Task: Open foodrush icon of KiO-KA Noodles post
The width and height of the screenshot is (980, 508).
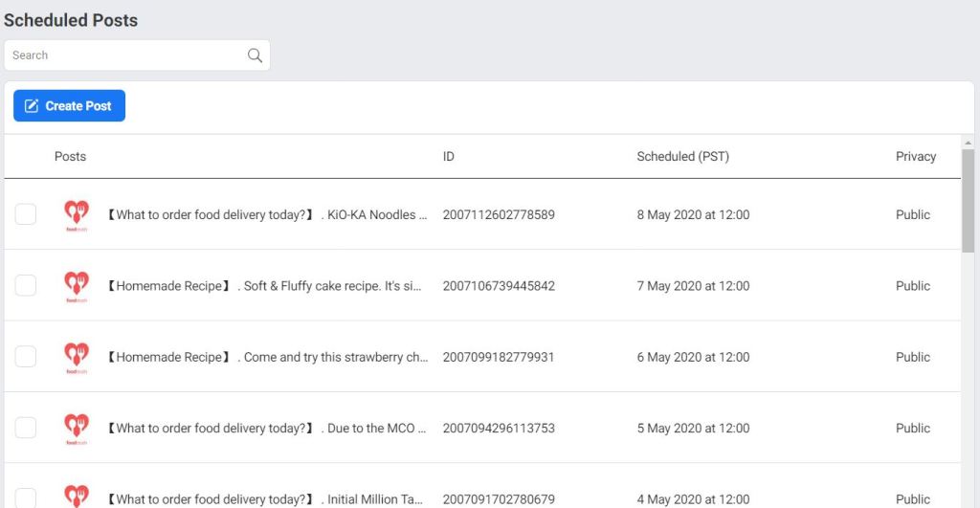Action: tap(76, 215)
